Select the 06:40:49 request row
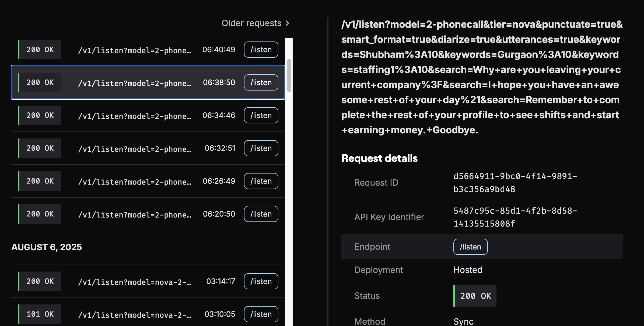 [135, 50]
